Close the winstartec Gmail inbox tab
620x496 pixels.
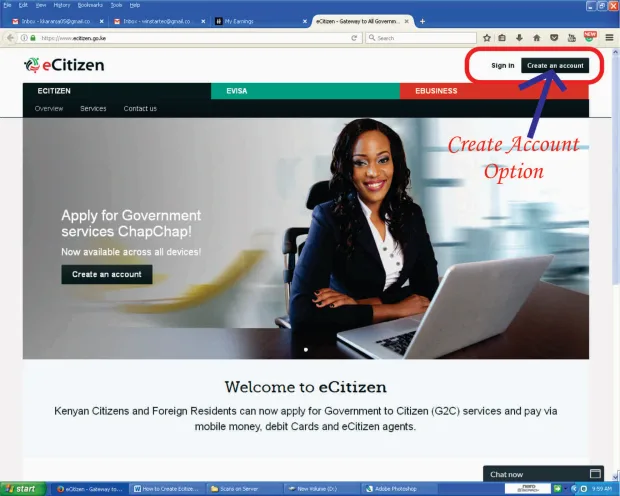pyautogui.click(x=203, y=21)
